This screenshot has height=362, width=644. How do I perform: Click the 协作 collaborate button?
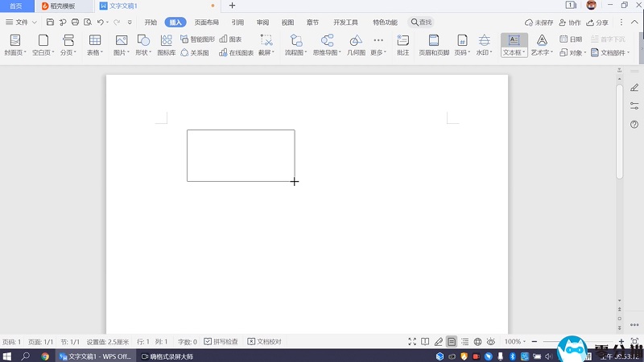570,23
